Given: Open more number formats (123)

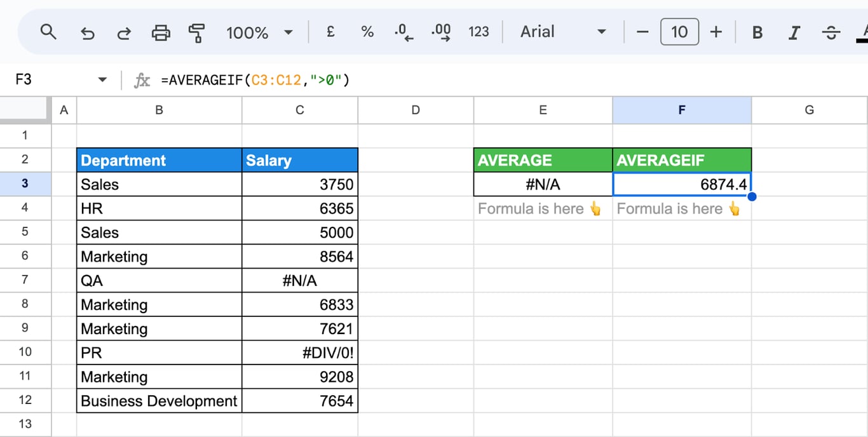Looking at the screenshot, I should (478, 32).
